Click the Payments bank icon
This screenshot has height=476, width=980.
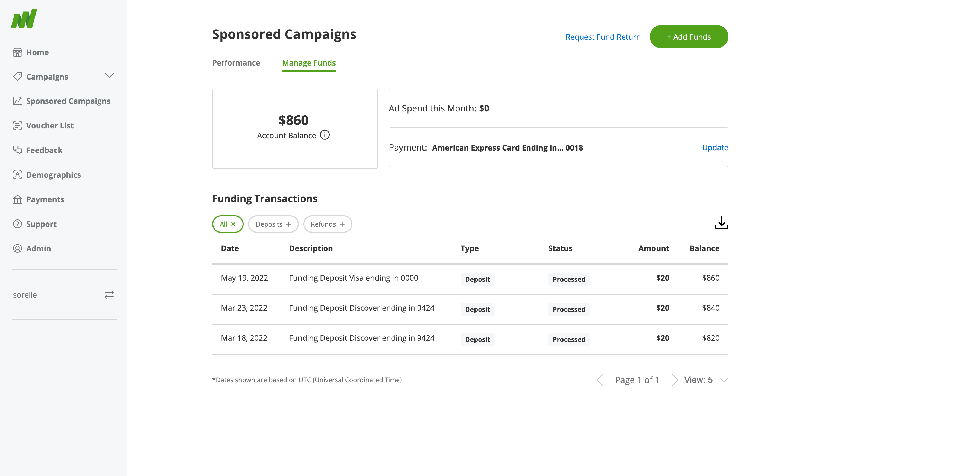tap(17, 199)
